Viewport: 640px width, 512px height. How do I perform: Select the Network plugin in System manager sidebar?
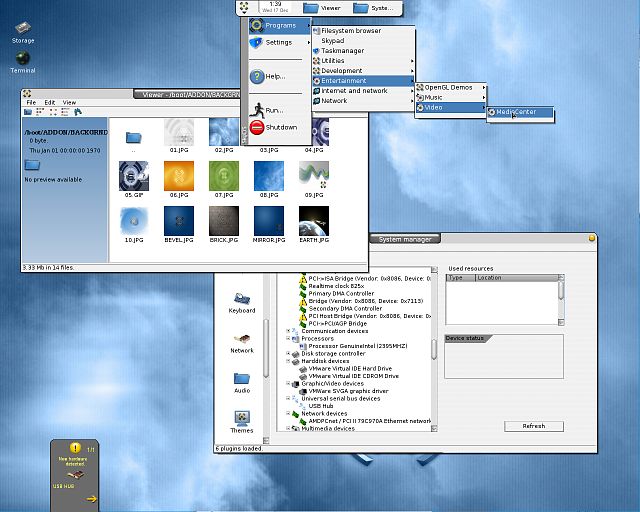pyautogui.click(x=242, y=338)
